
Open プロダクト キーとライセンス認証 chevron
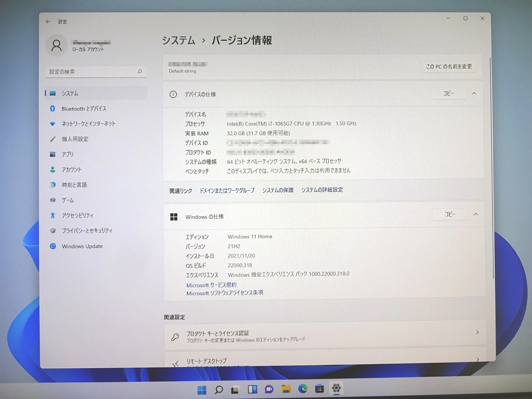click(x=477, y=332)
